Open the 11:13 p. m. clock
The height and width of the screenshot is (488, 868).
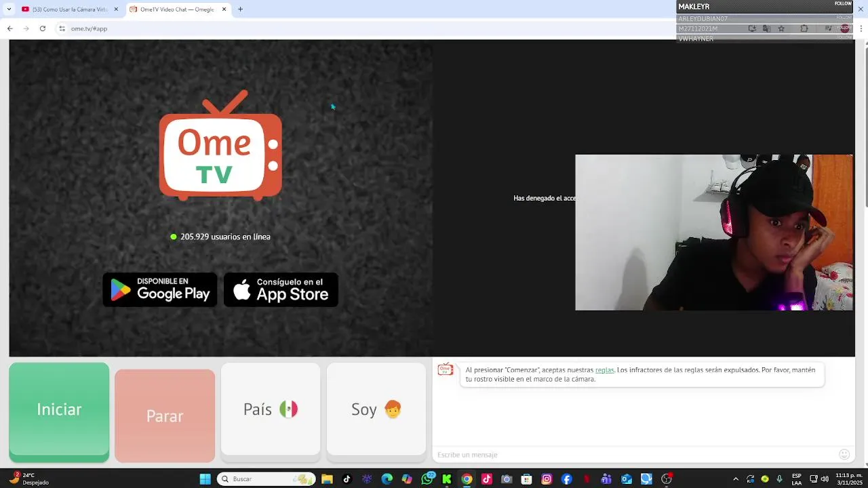point(848,479)
